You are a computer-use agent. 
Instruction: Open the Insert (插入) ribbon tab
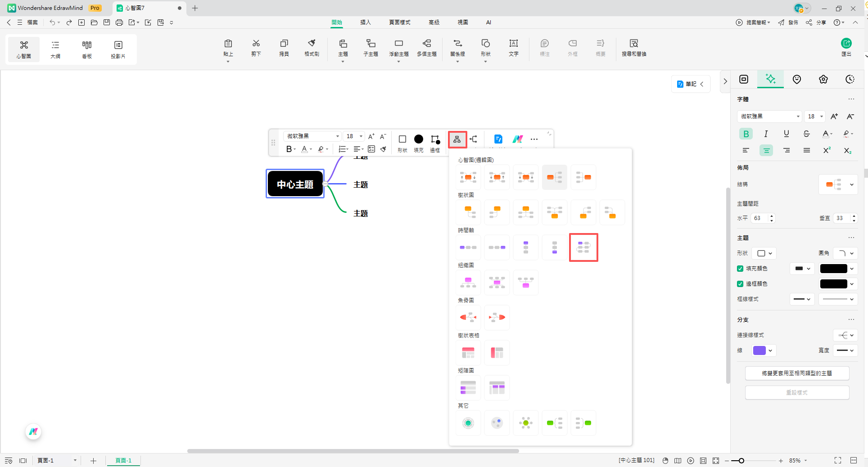365,22
